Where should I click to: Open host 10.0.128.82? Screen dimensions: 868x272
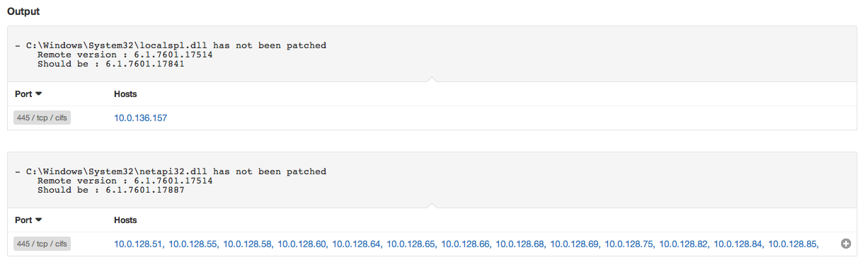click(x=685, y=244)
